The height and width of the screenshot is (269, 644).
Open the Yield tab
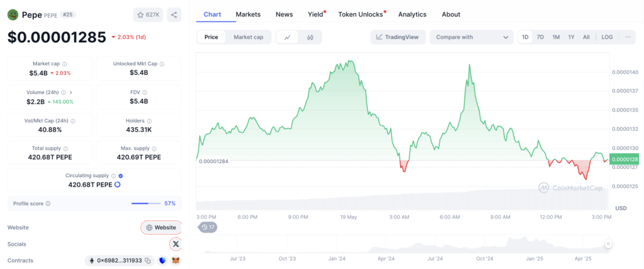[316, 14]
